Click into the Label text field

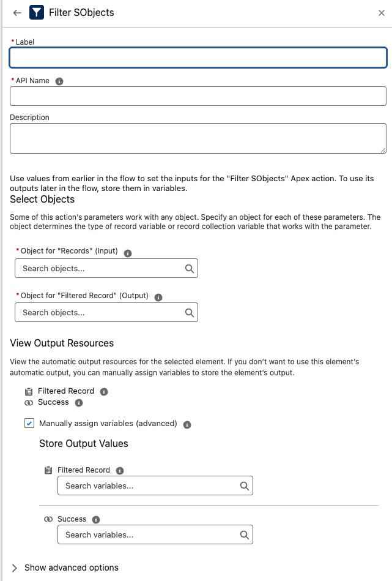click(198, 58)
